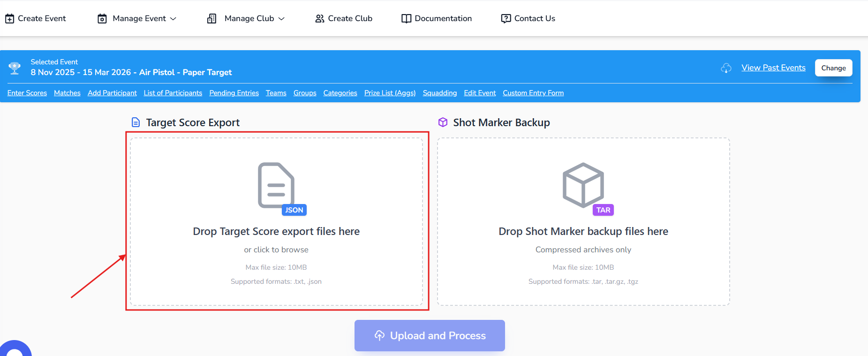The height and width of the screenshot is (356, 868).
Task: Click the Create Event calendar icon
Action: tap(9, 19)
